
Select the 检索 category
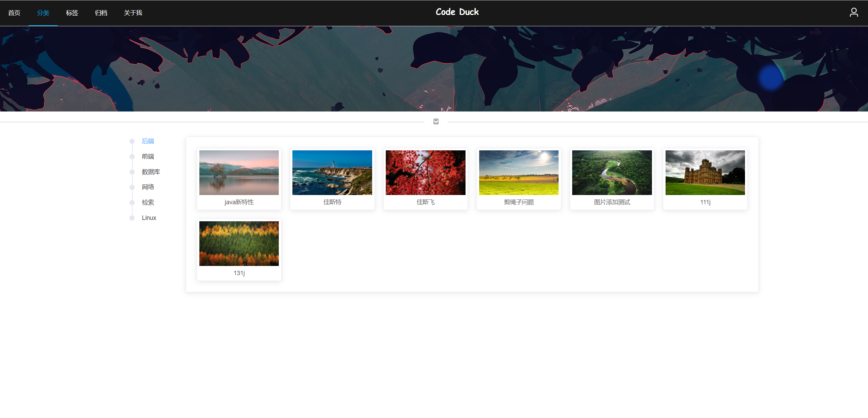pos(148,202)
